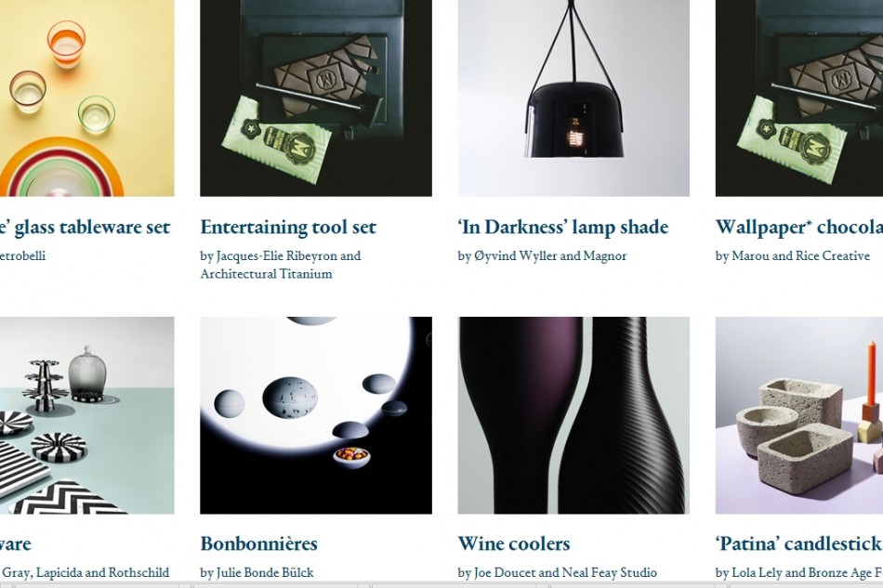Image resolution: width=883 pixels, height=588 pixels.
Task: Open the black-and-white striped tableware photo
Action: pyautogui.click(x=86, y=415)
